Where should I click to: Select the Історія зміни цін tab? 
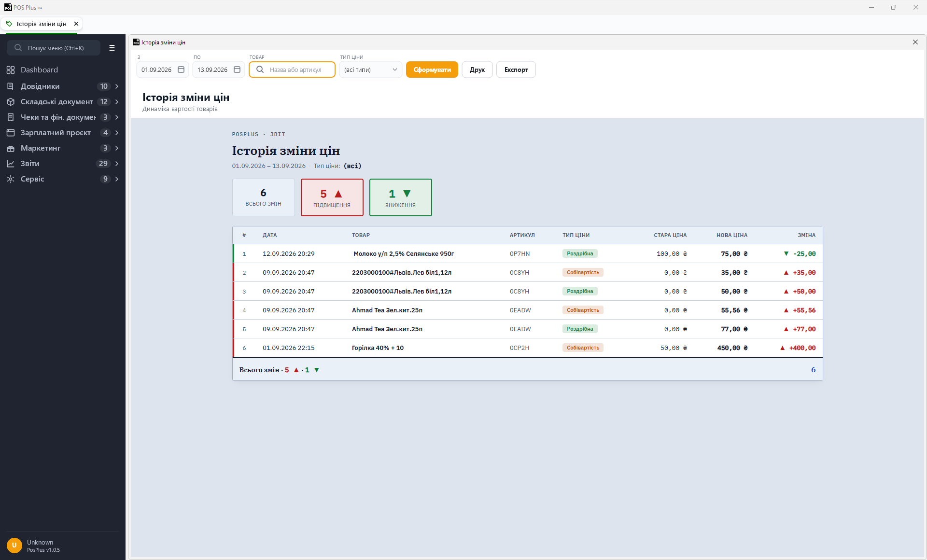(42, 24)
